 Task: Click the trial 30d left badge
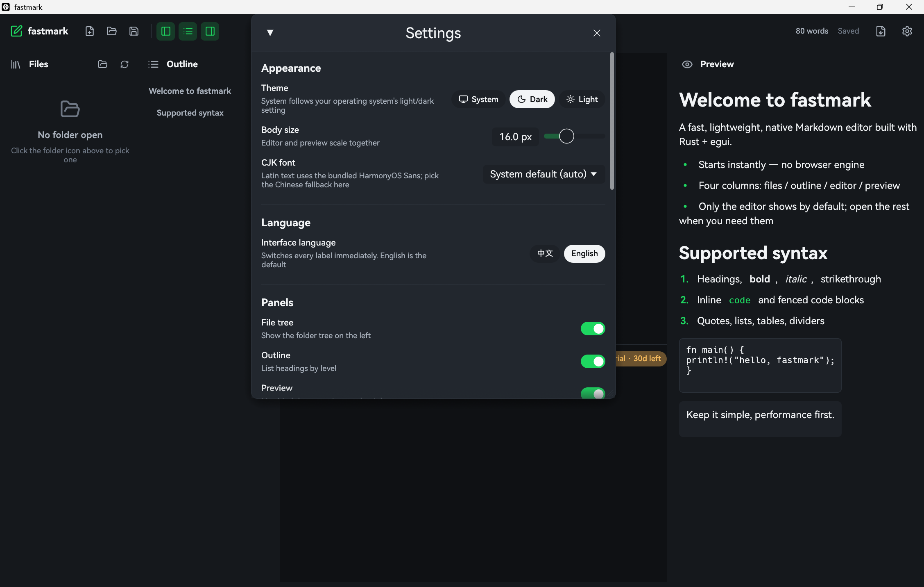641,359
